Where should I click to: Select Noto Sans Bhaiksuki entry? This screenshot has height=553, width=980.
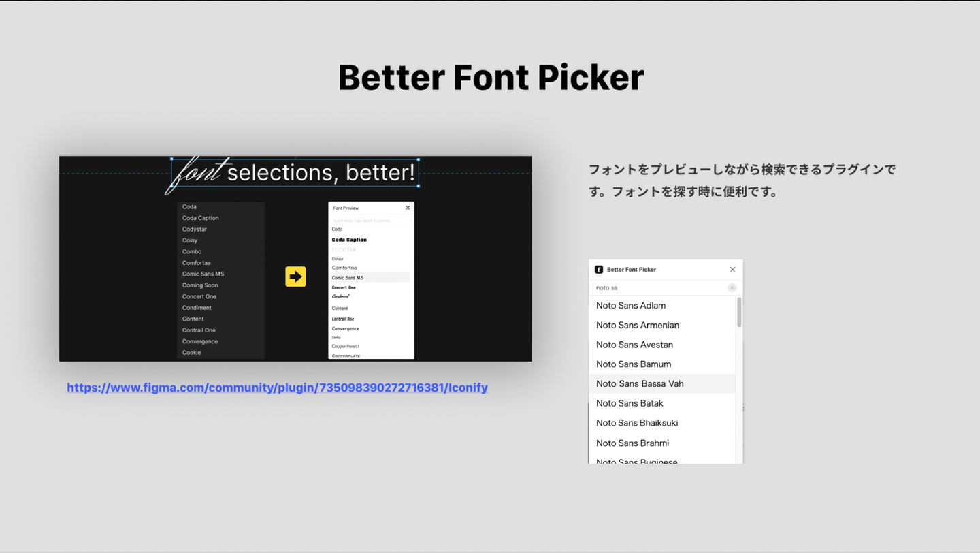coord(637,423)
